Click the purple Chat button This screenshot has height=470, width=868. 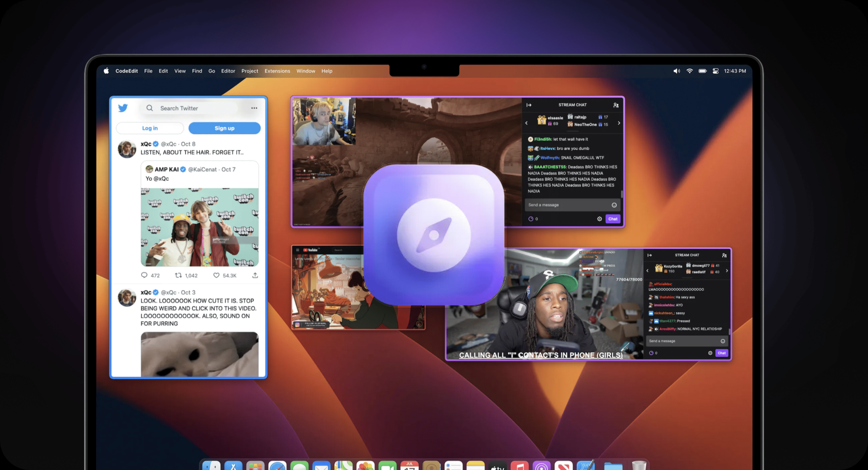613,219
